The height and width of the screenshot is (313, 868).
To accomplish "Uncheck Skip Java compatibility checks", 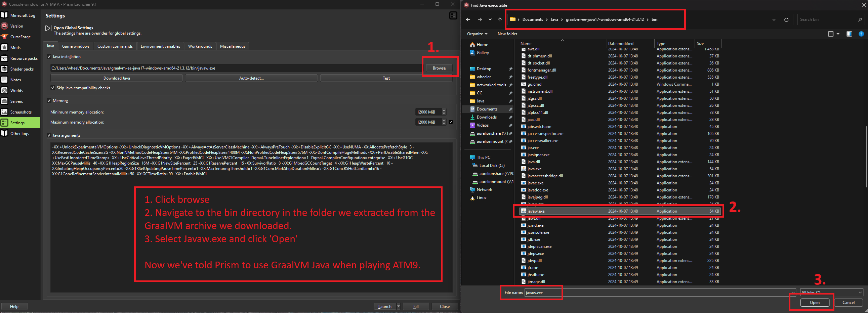I will pos(53,88).
